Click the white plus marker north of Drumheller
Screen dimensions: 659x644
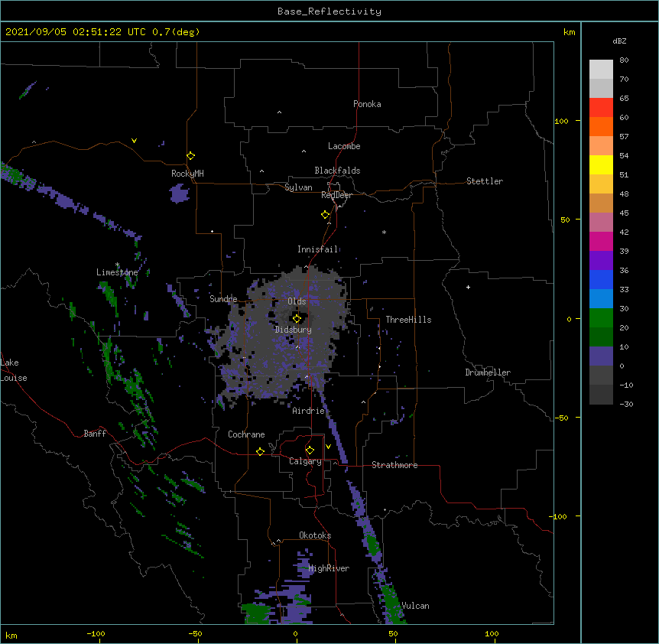(468, 287)
